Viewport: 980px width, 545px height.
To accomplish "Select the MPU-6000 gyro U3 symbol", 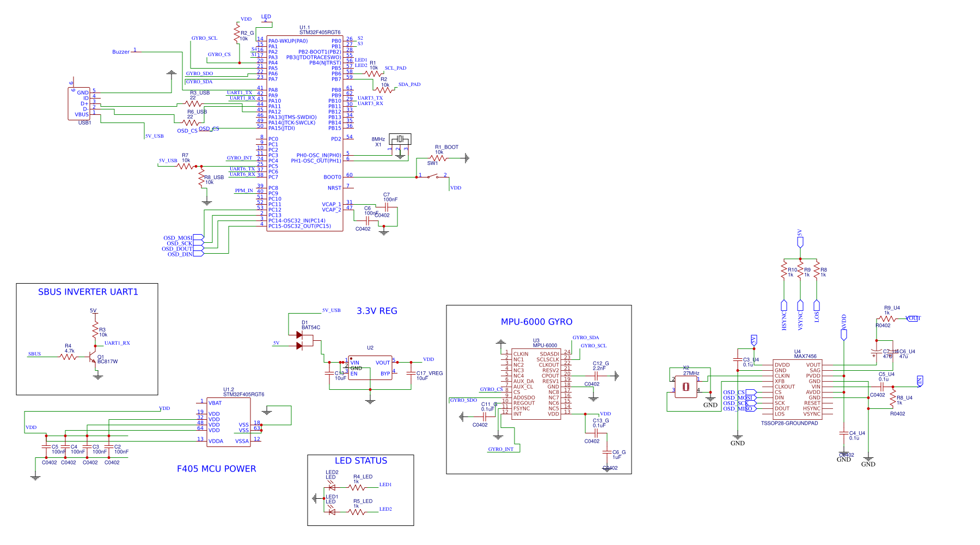I will (536, 384).
